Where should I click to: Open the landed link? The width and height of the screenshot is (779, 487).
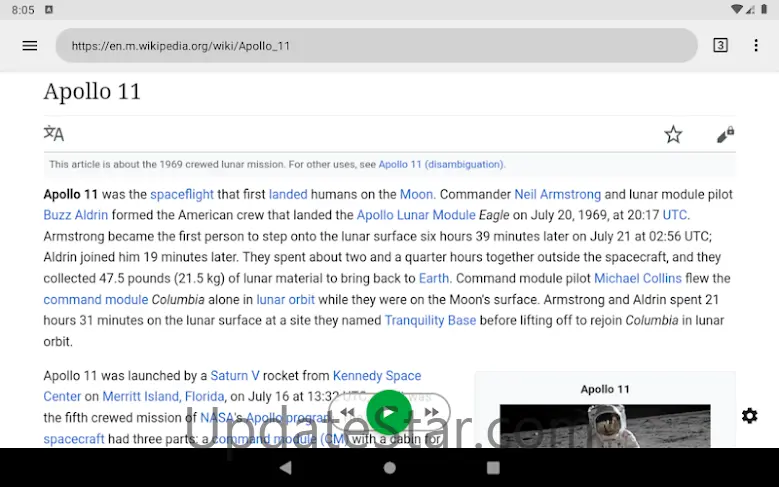coord(288,194)
